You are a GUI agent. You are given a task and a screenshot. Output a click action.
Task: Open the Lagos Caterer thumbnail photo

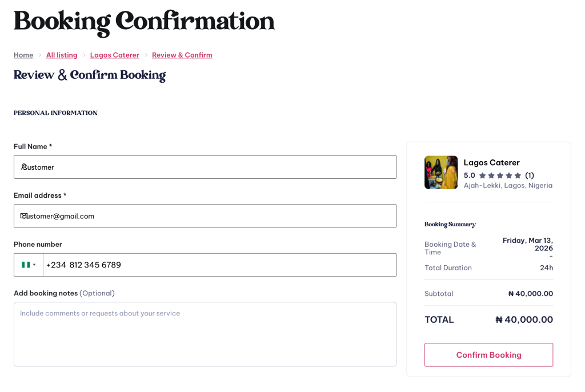tap(441, 173)
